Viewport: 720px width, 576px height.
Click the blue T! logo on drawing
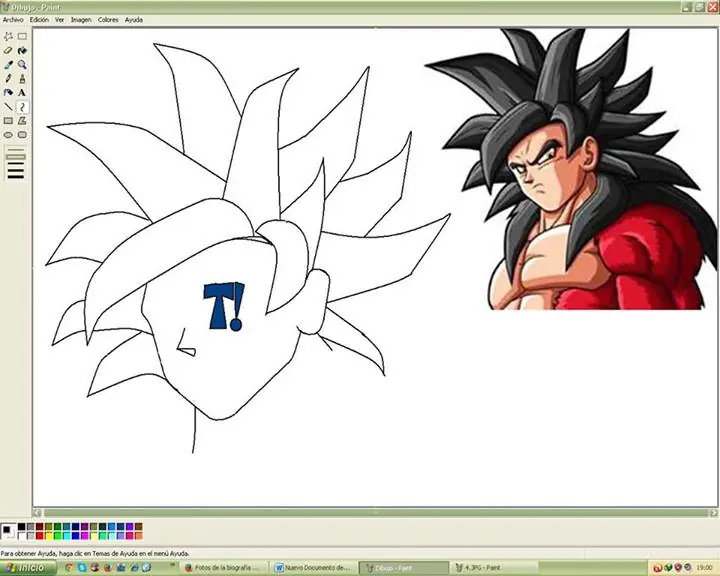click(x=224, y=306)
